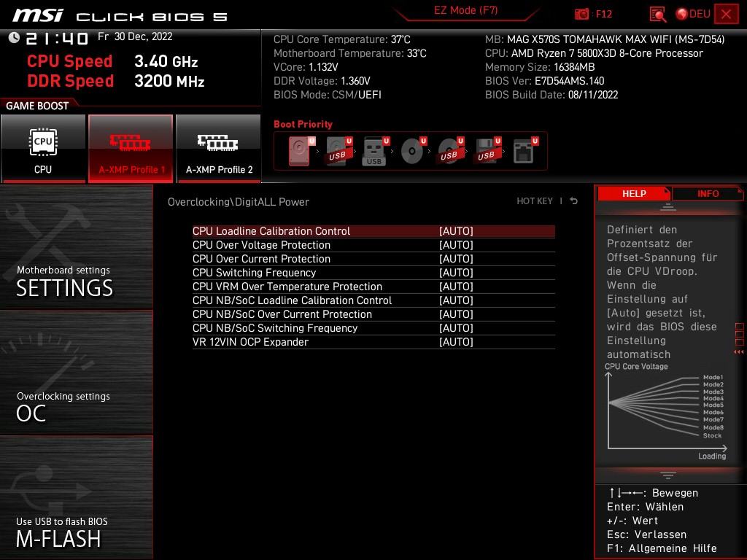
Task: Select the first hard disk boot device icon
Action: 301,151
